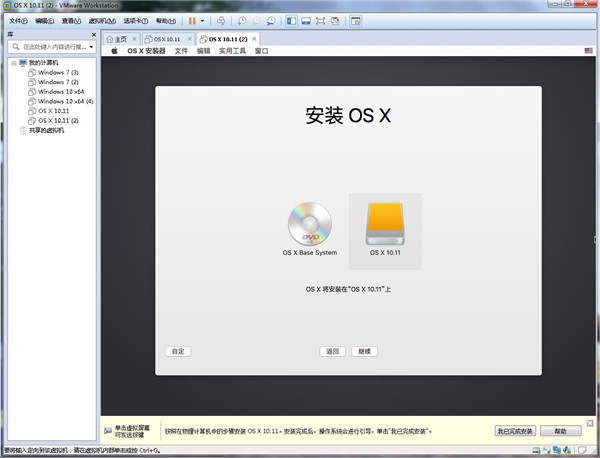Image resolution: width=600 pixels, height=458 pixels.
Task: Click the 继续 continue button
Action: pos(364,351)
